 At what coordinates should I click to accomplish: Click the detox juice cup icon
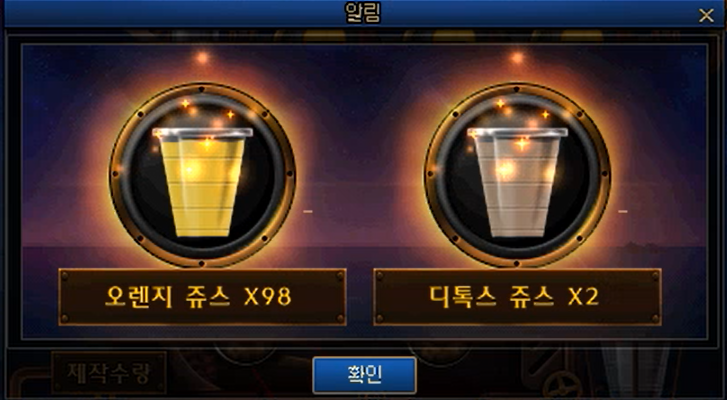pos(517,181)
